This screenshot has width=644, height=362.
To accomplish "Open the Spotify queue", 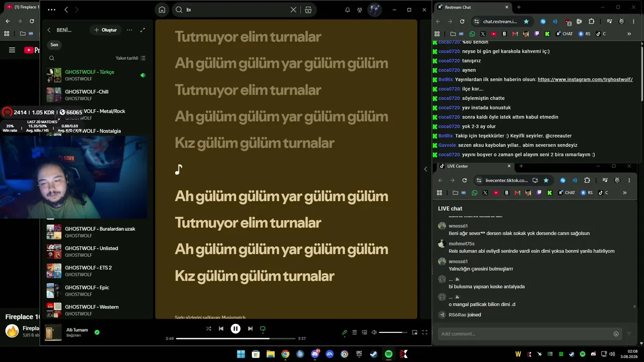I will click(x=355, y=332).
